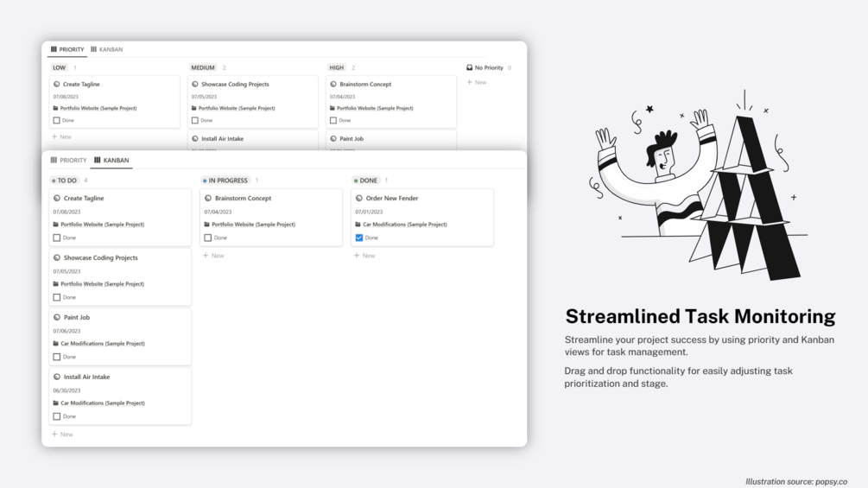Viewport: 868px width, 488px height.
Task: Click date 07/01/2023 on Order New Fender card
Action: coord(370,212)
